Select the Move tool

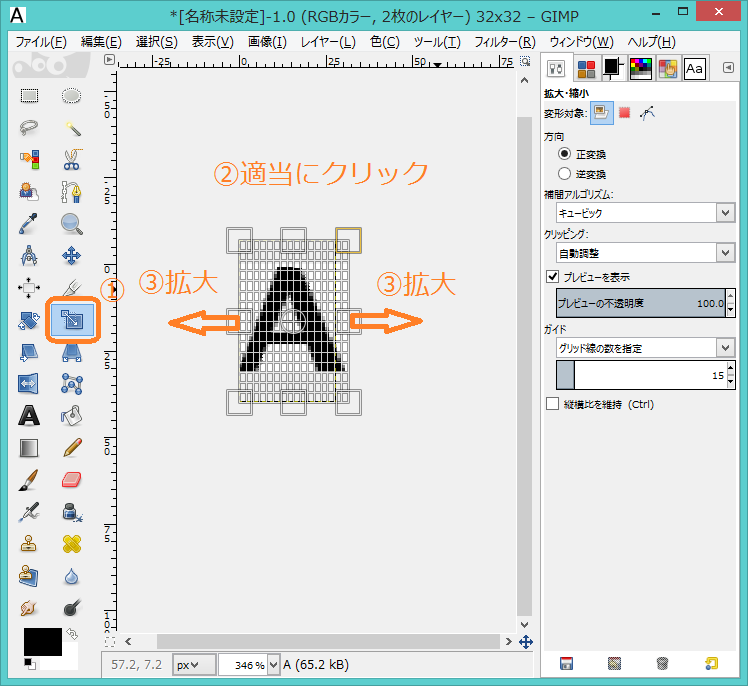pyautogui.click(x=72, y=256)
